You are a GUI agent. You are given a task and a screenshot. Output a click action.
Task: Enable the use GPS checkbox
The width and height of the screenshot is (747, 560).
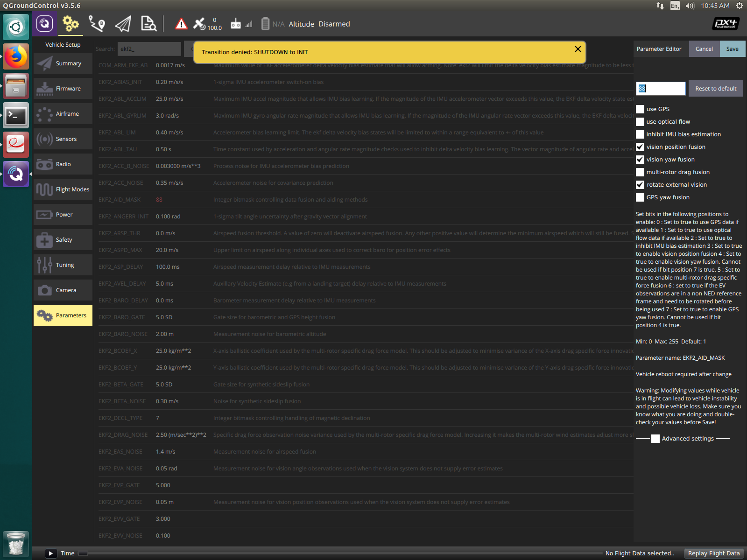640,109
